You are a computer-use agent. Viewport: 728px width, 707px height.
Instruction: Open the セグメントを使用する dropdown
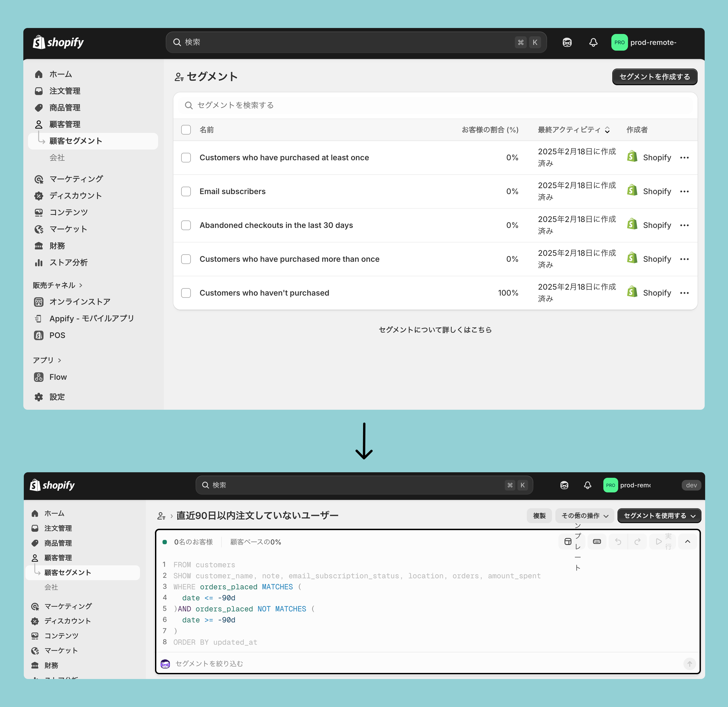(x=659, y=516)
